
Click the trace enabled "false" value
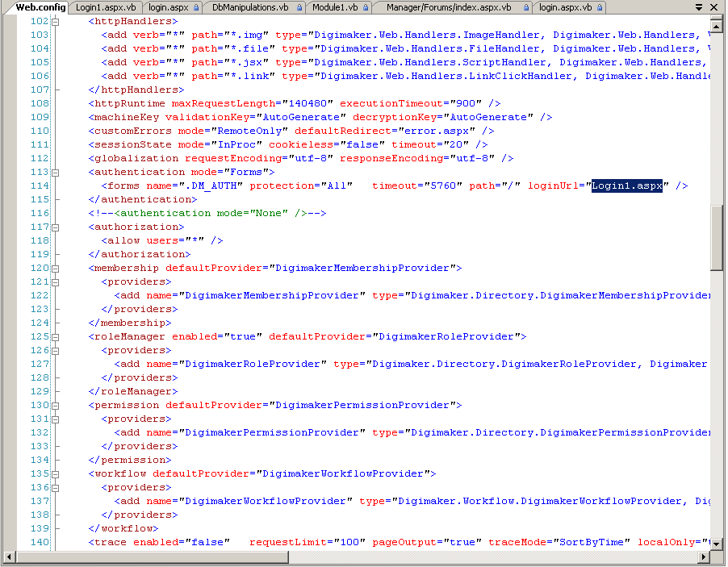[207, 543]
